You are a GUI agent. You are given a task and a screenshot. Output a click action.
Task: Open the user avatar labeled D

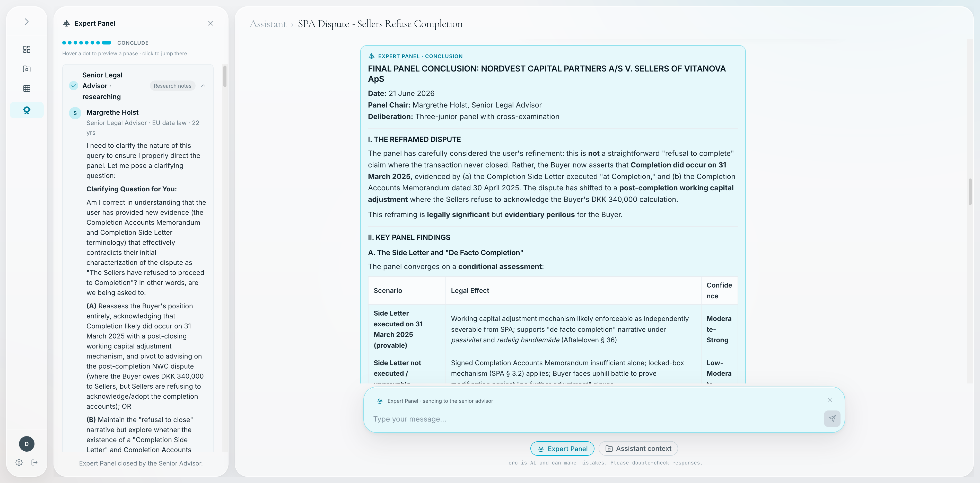[x=27, y=444]
